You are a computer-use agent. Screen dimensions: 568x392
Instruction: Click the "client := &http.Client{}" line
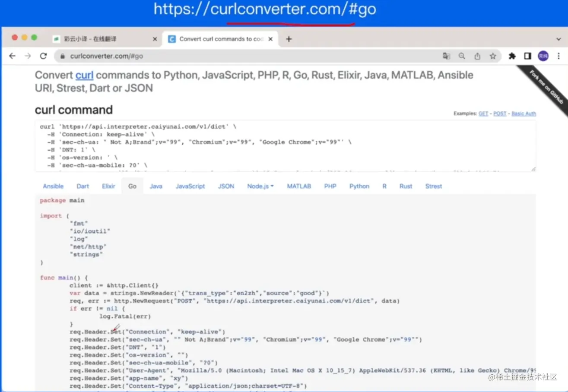[114, 285]
